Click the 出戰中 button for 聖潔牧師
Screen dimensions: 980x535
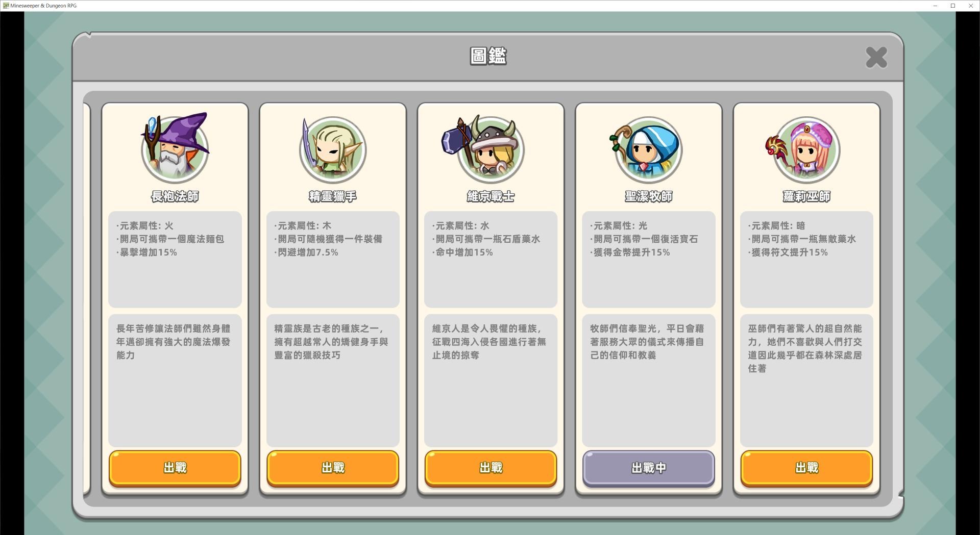pos(648,468)
